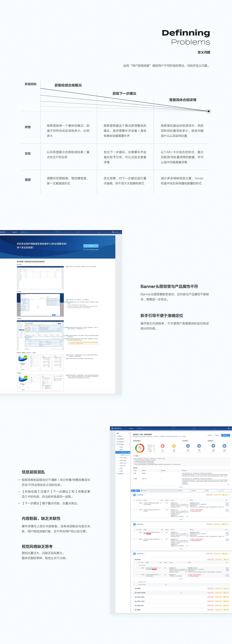Click the 导入 button

[133, 491]
